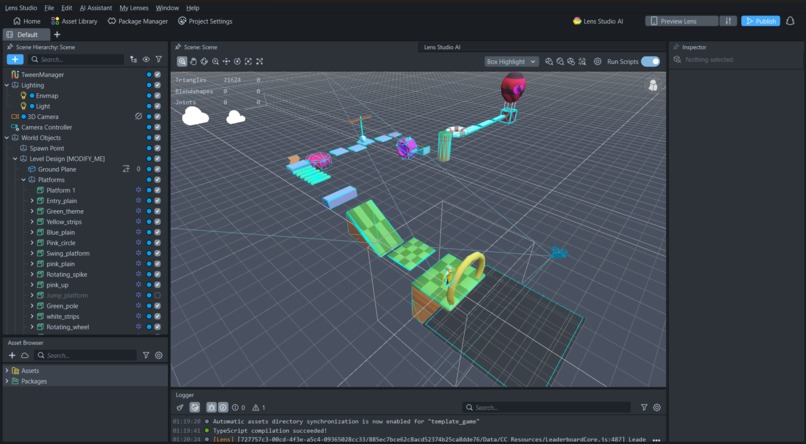Collapse the Platforms group
Viewport: 806px width, 444px height.
click(23, 180)
